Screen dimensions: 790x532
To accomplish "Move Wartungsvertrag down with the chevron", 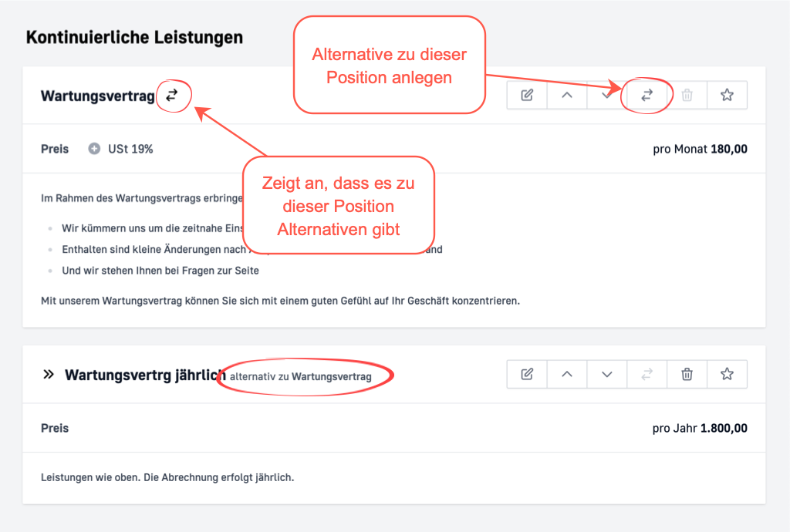I will click(607, 95).
